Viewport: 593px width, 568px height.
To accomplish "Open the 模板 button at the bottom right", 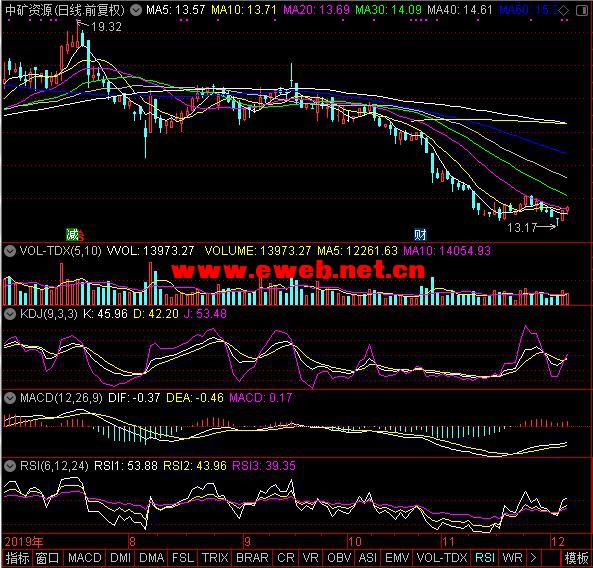I will click(576, 558).
